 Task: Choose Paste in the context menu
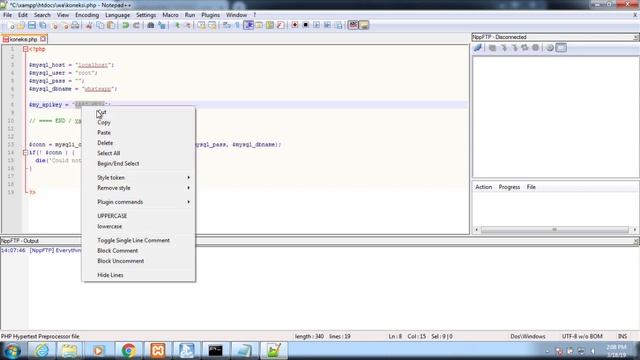click(x=138, y=133)
